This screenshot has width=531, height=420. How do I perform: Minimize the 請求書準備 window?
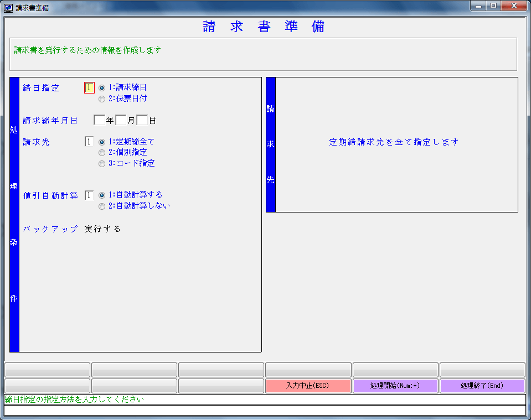pos(478,6)
